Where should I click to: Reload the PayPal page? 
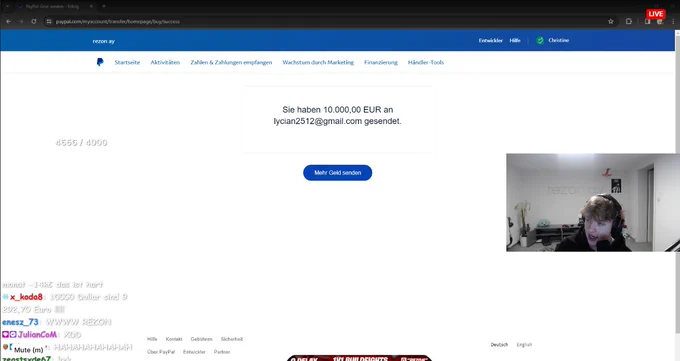pyautogui.click(x=34, y=21)
